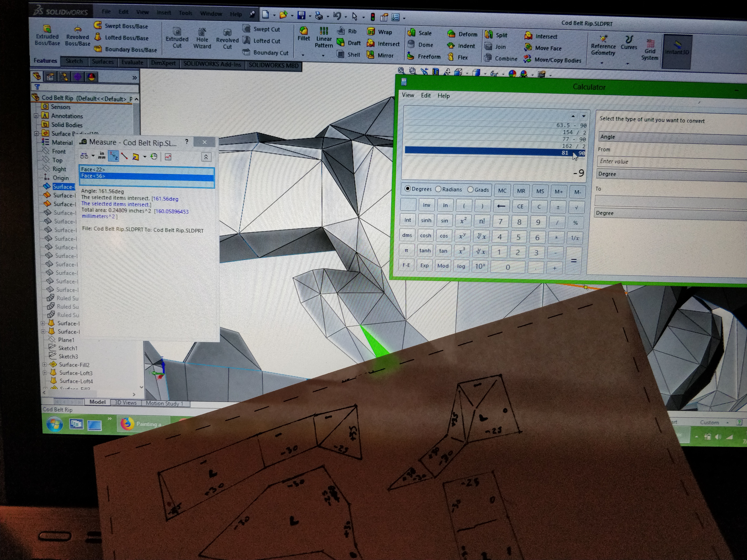Select the Revolved Cut tool

pos(227,39)
